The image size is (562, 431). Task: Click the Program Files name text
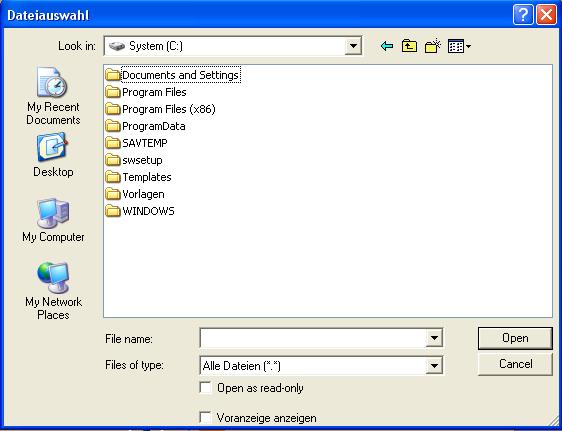pyautogui.click(x=154, y=92)
